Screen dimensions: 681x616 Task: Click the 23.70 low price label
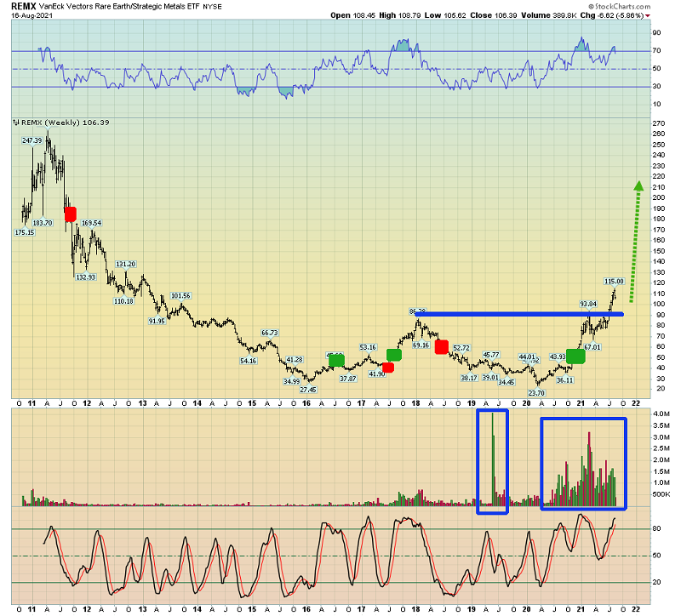click(x=535, y=392)
